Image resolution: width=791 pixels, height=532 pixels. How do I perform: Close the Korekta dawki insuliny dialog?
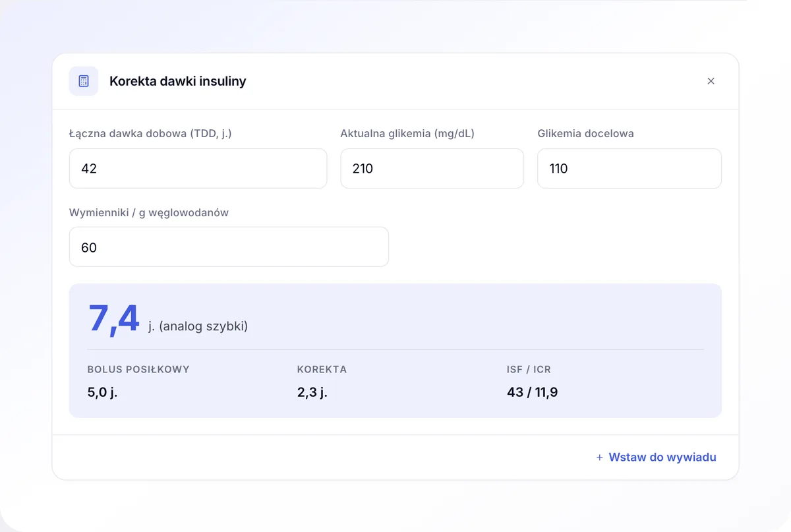(711, 81)
